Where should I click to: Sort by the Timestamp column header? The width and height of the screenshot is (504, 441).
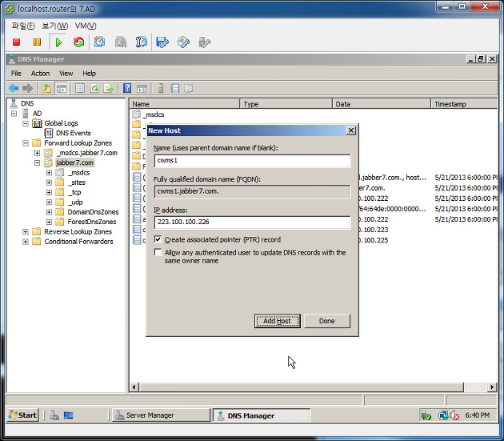pyautogui.click(x=464, y=104)
